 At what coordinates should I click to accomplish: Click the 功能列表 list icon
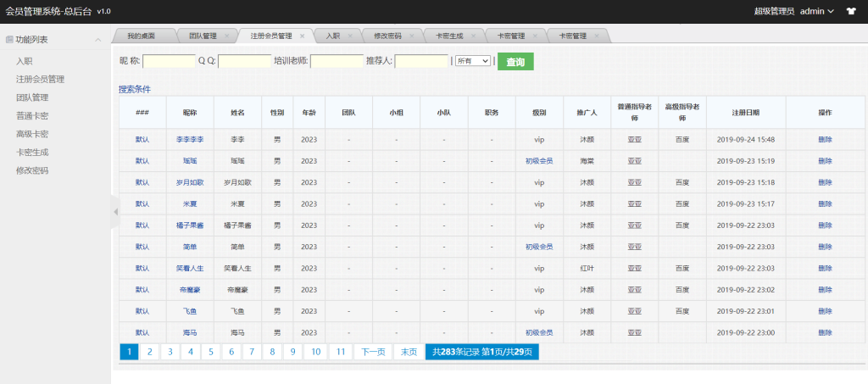pos(9,40)
